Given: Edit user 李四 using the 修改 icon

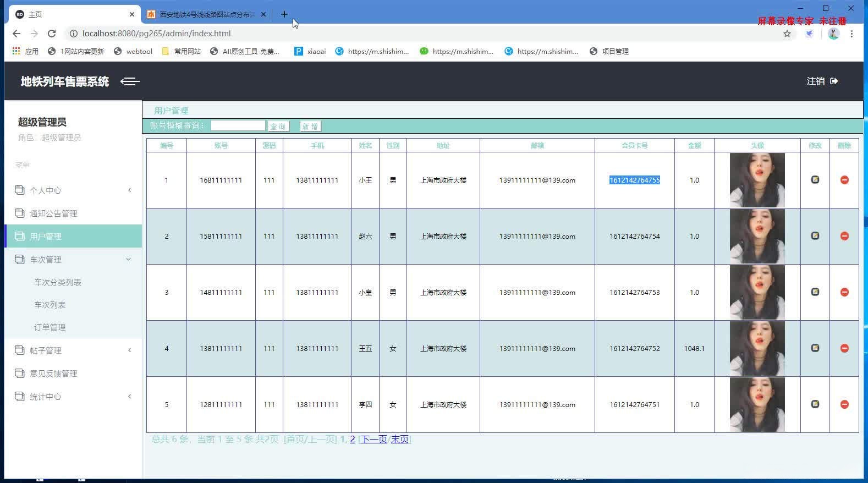Looking at the screenshot, I should click(815, 404).
